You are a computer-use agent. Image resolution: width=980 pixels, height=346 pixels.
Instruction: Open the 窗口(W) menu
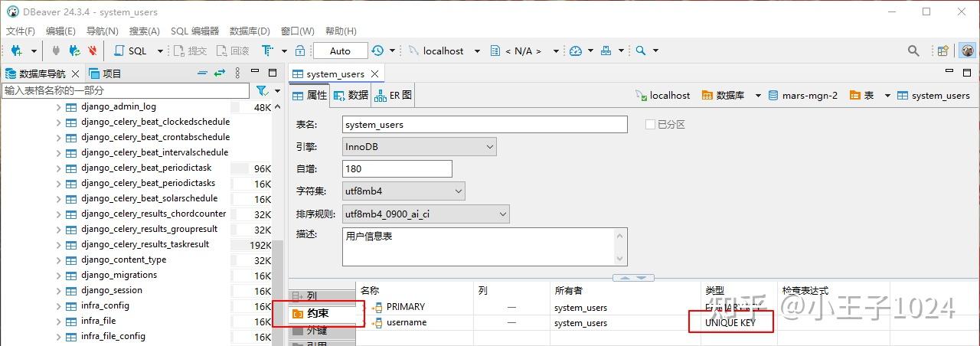pyautogui.click(x=297, y=31)
